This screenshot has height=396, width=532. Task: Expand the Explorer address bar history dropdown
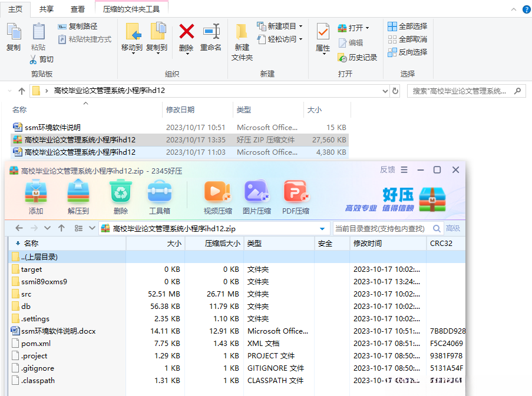click(x=385, y=91)
